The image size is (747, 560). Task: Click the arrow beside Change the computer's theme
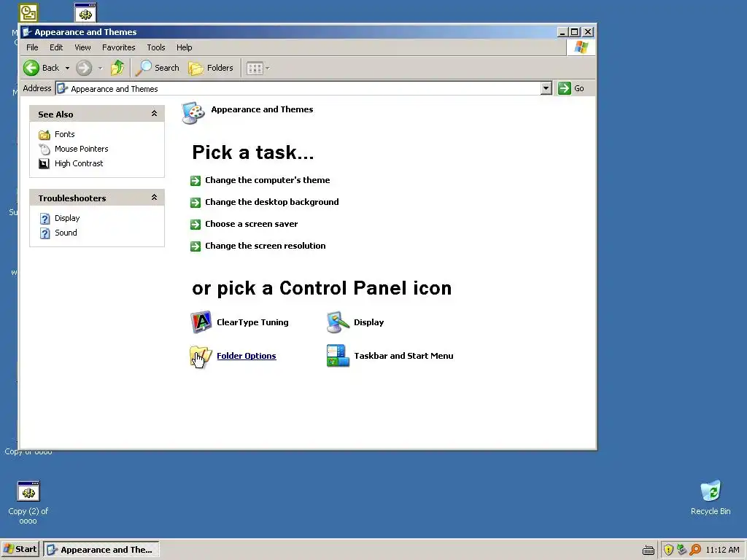pos(196,181)
